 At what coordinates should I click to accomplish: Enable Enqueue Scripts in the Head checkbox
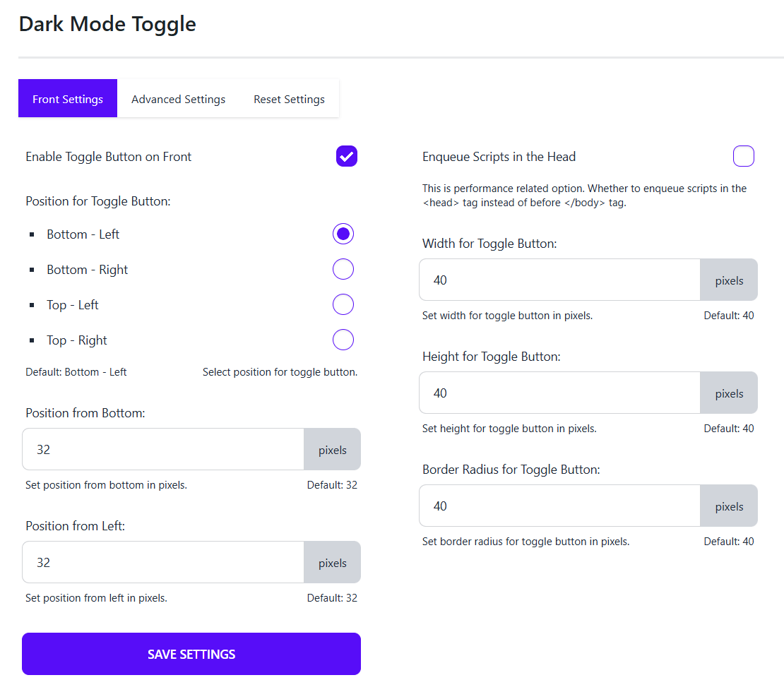[x=744, y=156]
